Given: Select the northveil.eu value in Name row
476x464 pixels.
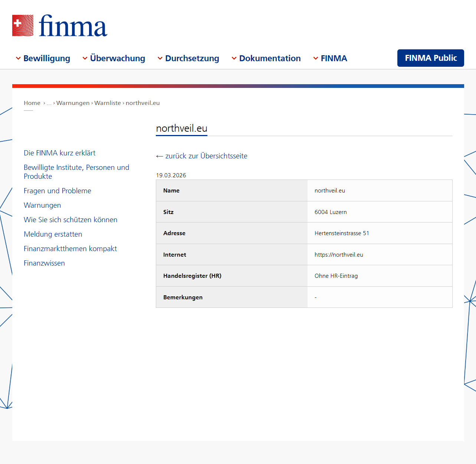Looking at the screenshot, I should click(x=330, y=191).
